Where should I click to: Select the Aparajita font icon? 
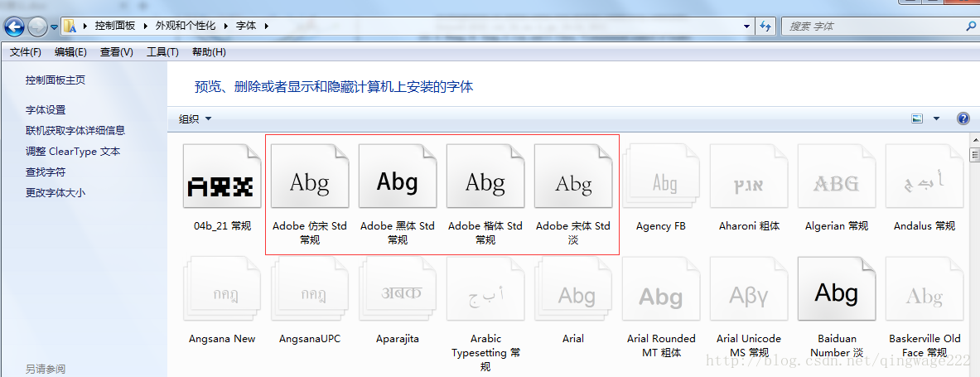(x=398, y=289)
